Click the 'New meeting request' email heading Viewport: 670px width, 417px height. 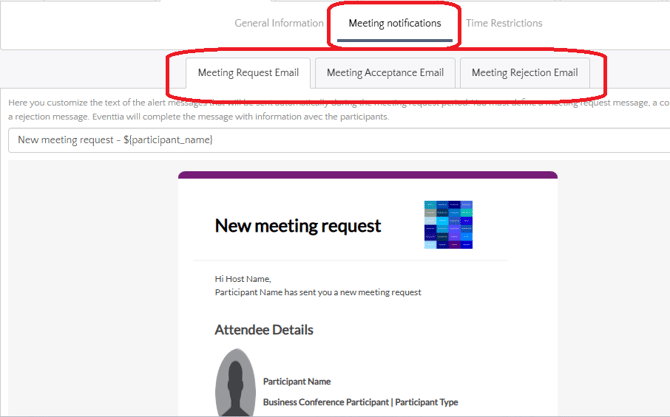pos(298,226)
